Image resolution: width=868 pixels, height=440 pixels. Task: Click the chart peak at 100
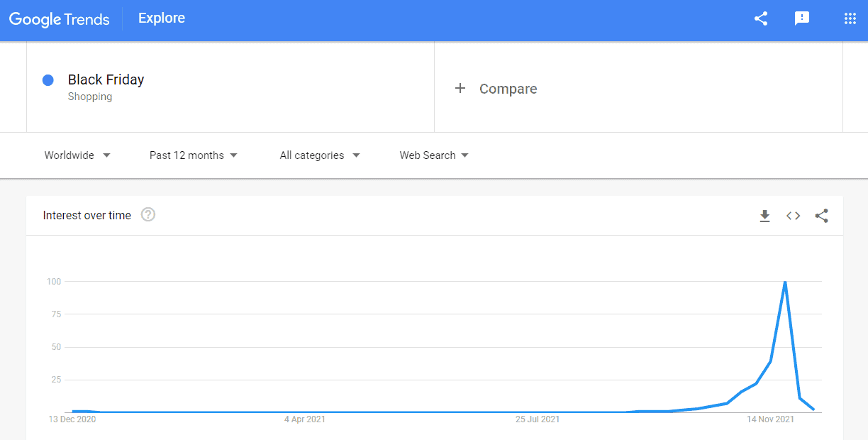pos(785,282)
